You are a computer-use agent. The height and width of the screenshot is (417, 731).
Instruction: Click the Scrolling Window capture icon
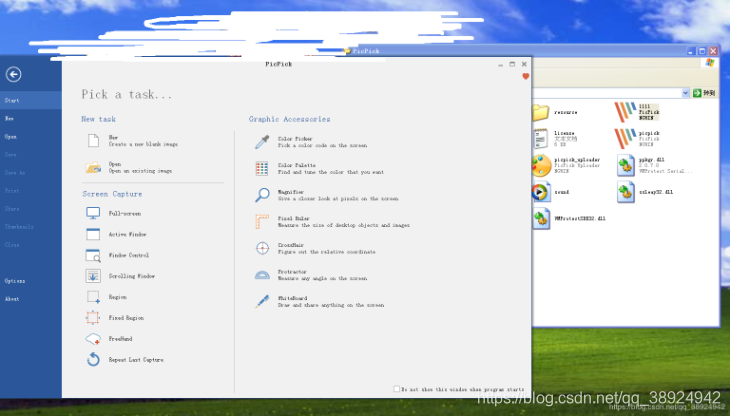coord(93,276)
